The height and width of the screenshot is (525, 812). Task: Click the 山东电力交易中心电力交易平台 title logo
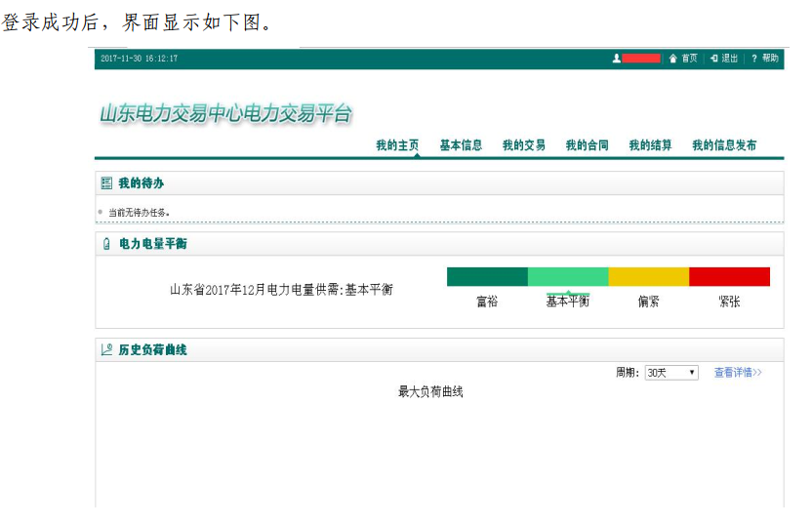click(225, 114)
